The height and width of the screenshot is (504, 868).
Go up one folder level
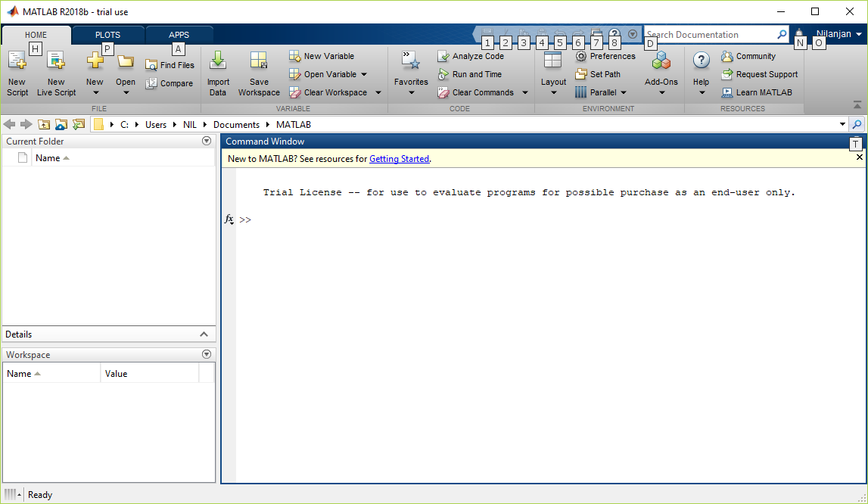44,125
